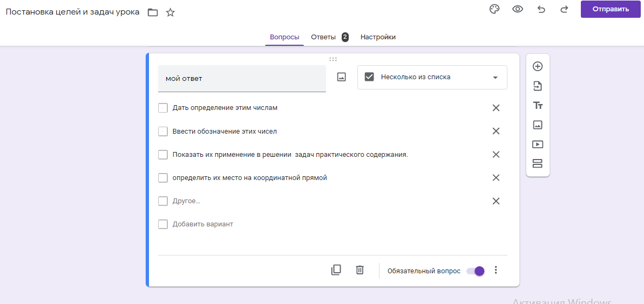Toggle 'Обязательный вопрос' switch
The width and height of the screenshot is (644, 304).
click(476, 271)
